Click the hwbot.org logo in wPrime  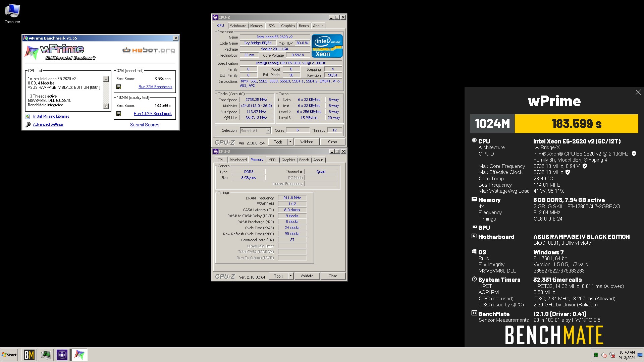pos(148,50)
